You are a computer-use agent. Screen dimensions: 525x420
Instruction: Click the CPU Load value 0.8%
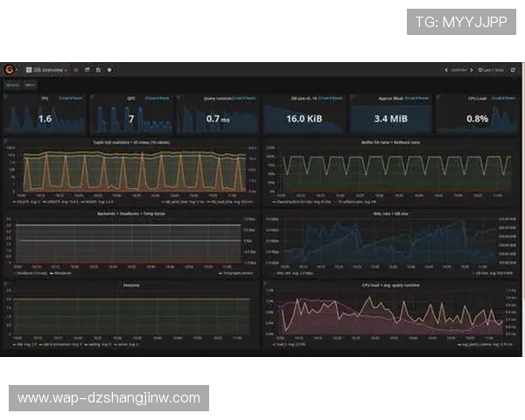(477, 119)
